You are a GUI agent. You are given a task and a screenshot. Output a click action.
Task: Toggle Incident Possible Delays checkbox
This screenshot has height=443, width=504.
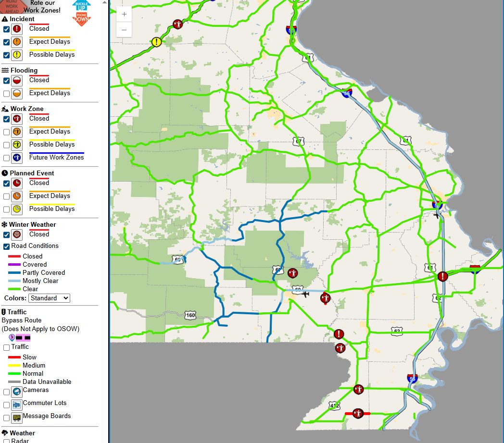6,55
